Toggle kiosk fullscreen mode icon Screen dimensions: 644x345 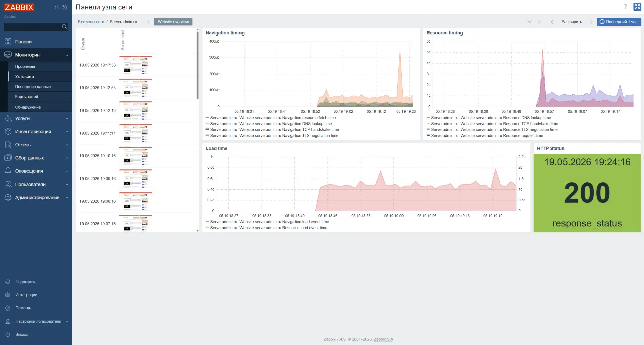[637, 7]
